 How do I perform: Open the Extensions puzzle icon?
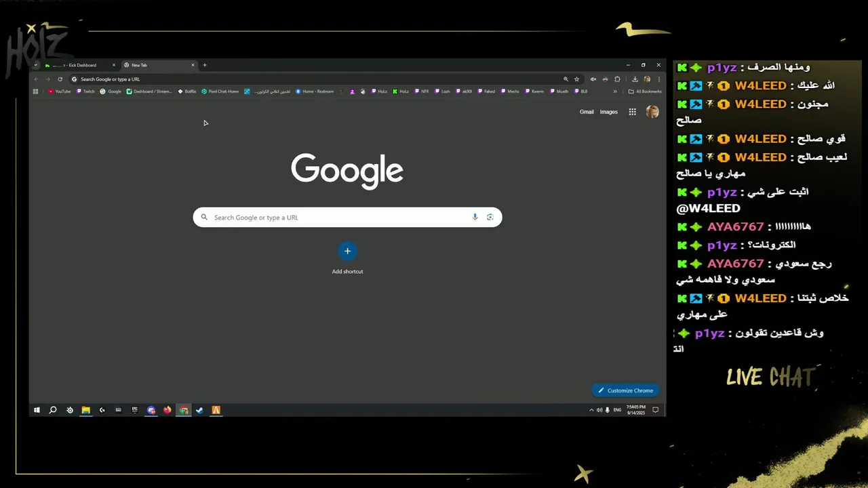coord(617,79)
